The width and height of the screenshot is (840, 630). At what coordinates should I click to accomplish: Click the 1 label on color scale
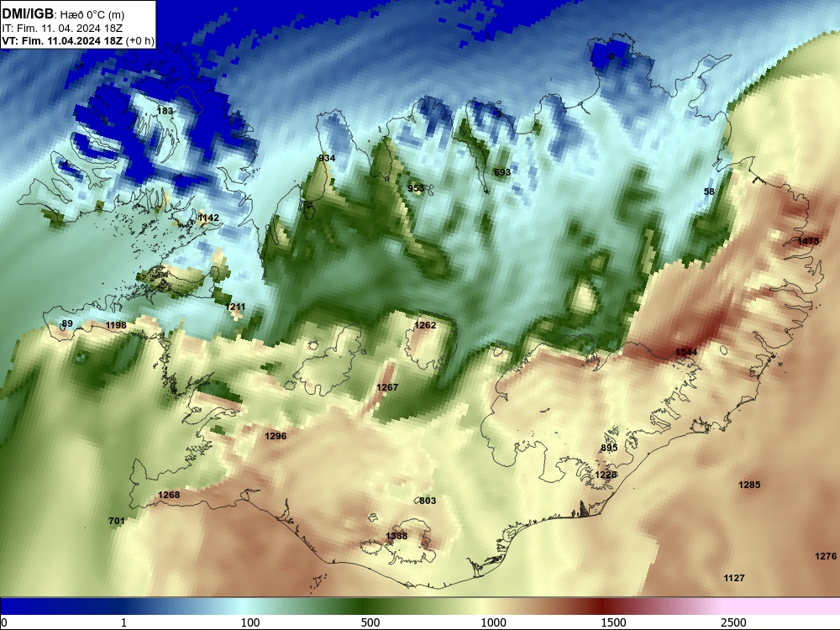coord(123,622)
